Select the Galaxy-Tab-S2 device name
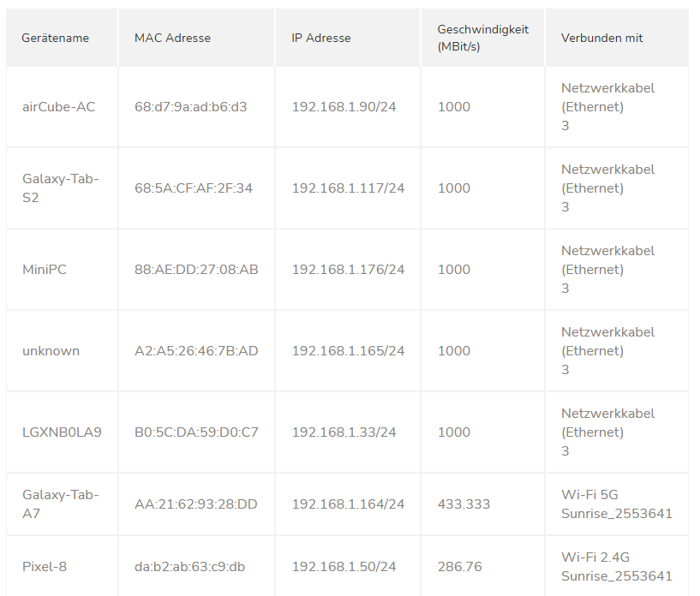This screenshot has width=700, height=596. click(61, 188)
